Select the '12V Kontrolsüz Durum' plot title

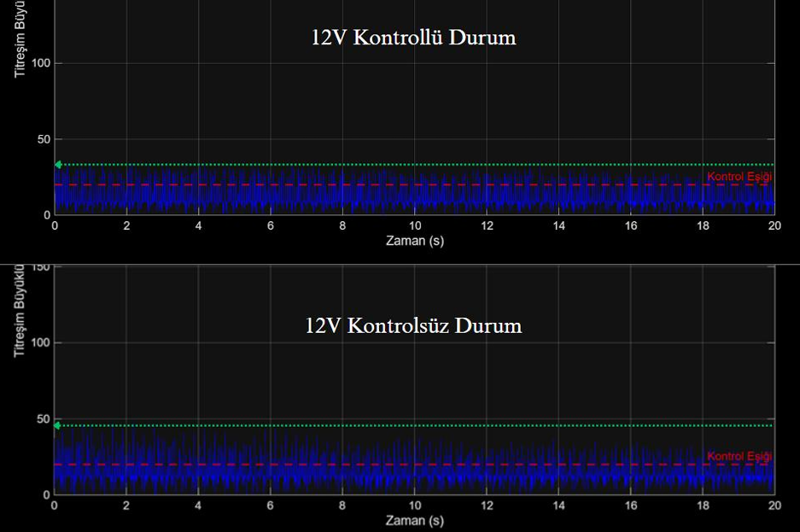(413, 326)
